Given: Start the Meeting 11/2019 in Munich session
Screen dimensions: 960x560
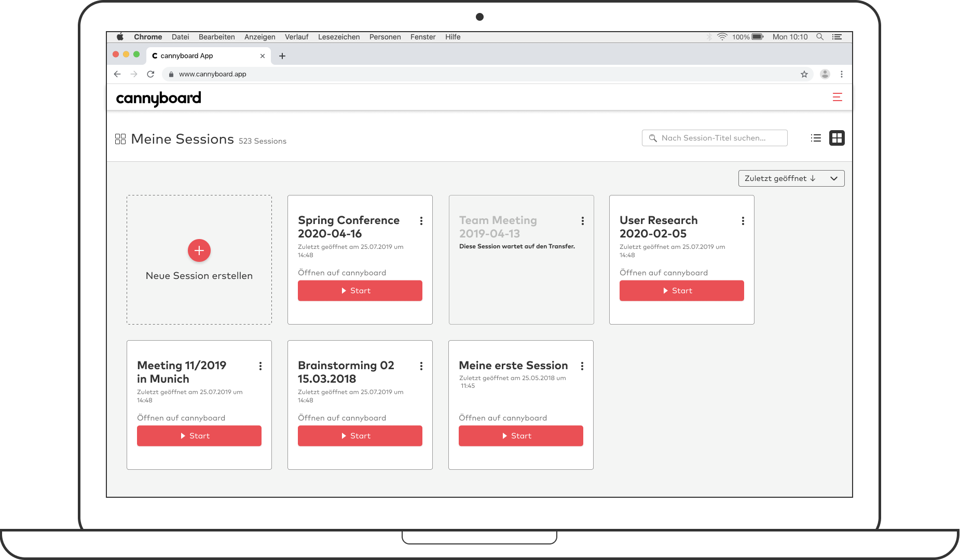Looking at the screenshot, I should 199,436.
